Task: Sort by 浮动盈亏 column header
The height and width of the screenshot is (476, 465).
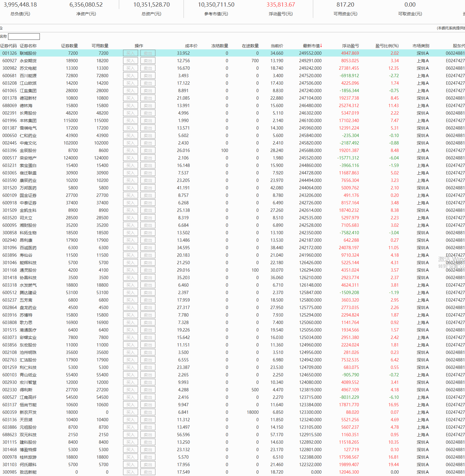Action: pos(351,46)
